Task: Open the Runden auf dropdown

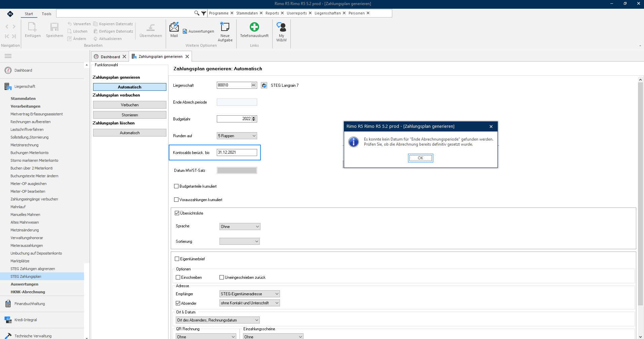Action: click(237, 136)
